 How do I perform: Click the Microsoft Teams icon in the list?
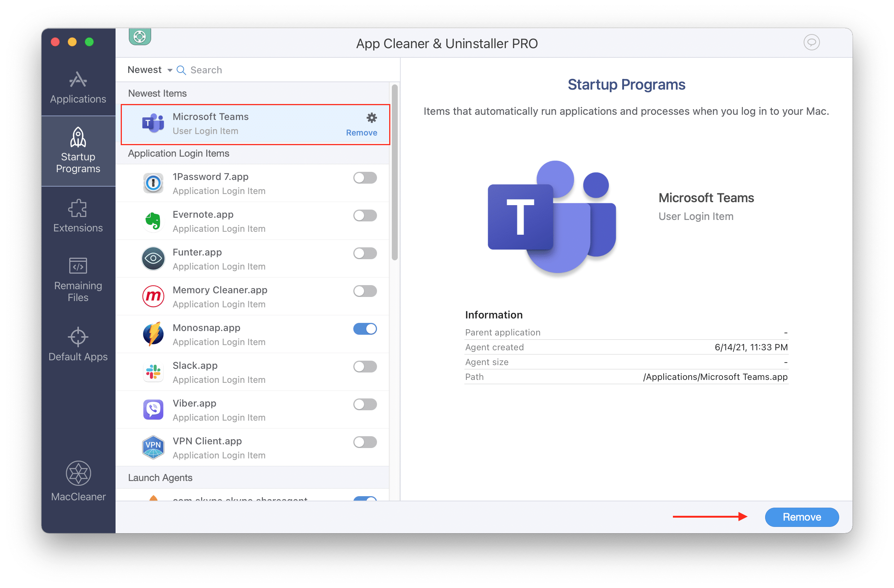(x=153, y=123)
